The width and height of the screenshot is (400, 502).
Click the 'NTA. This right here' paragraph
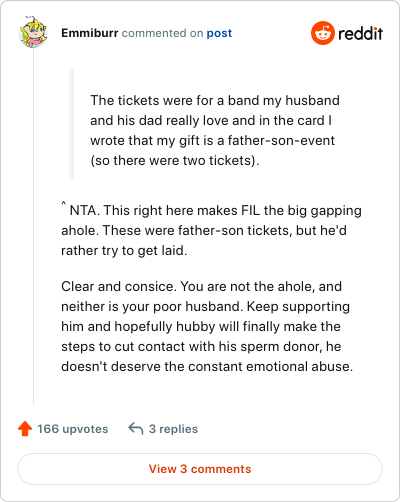pyautogui.click(x=211, y=230)
